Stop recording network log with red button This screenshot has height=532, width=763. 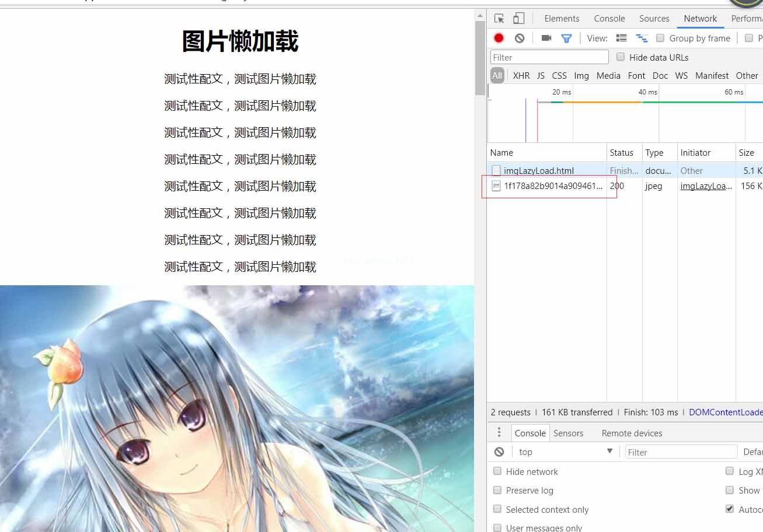(x=499, y=38)
